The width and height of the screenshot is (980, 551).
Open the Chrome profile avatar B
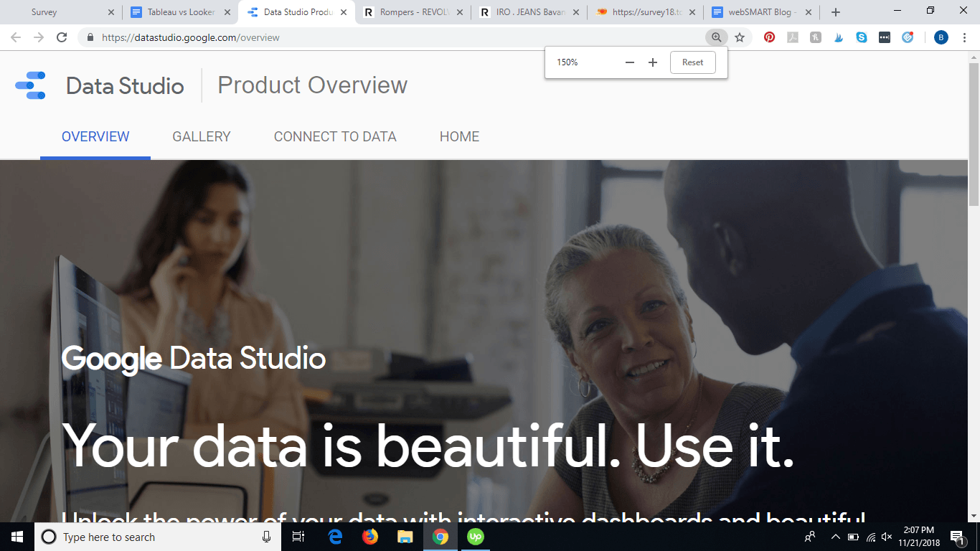coord(941,37)
